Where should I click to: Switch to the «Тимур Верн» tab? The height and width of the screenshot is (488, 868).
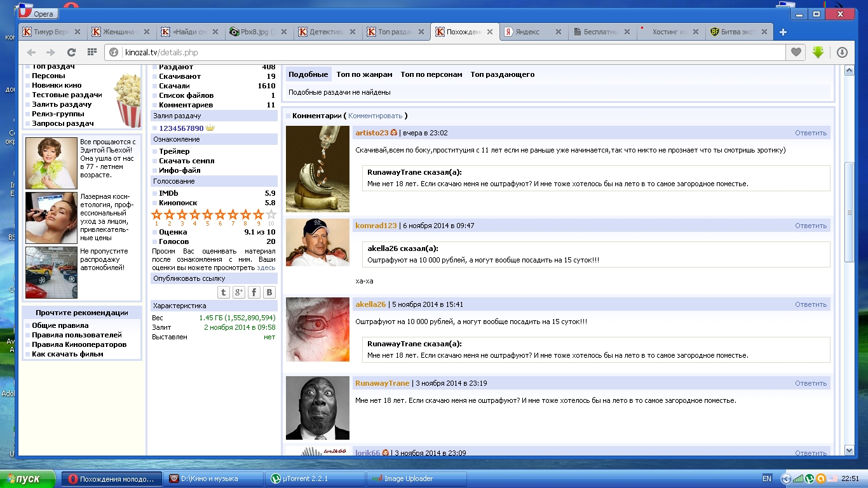pyautogui.click(x=53, y=32)
